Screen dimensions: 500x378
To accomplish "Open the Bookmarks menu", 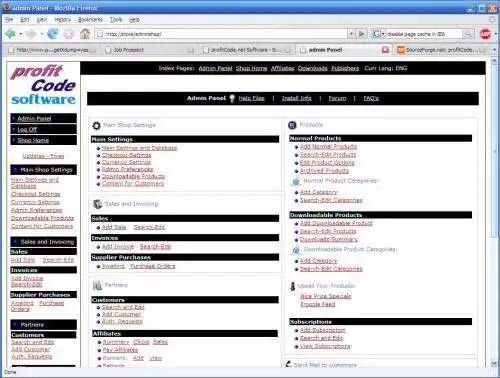I will click(x=90, y=20).
